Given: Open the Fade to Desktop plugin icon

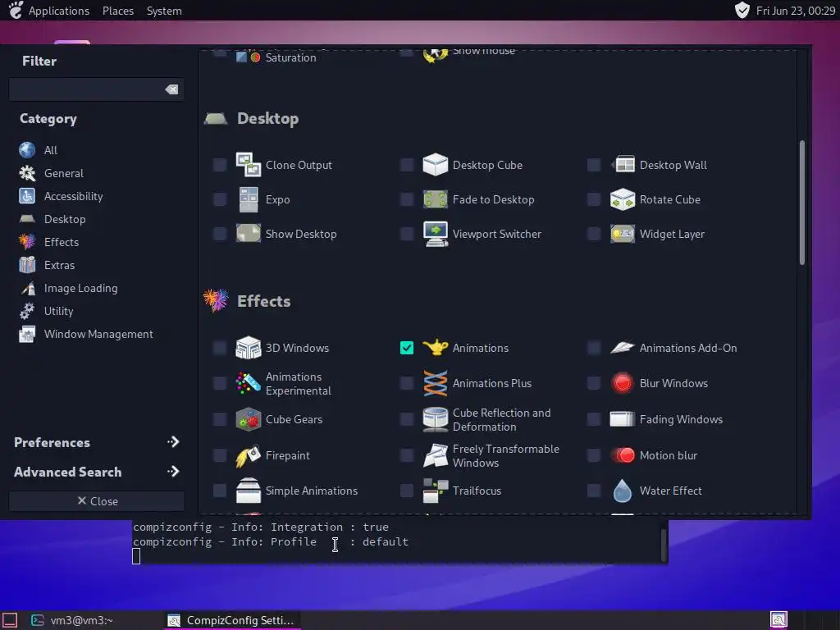Looking at the screenshot, I should (x=435, y=199).
